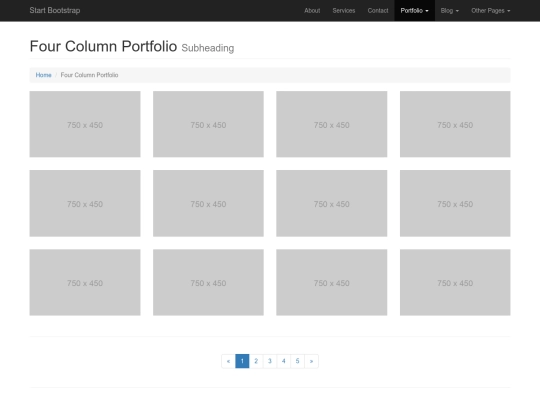Jump to pagination page 2
540x405 pixels.
pyautogui.click(x=256, y=361)
